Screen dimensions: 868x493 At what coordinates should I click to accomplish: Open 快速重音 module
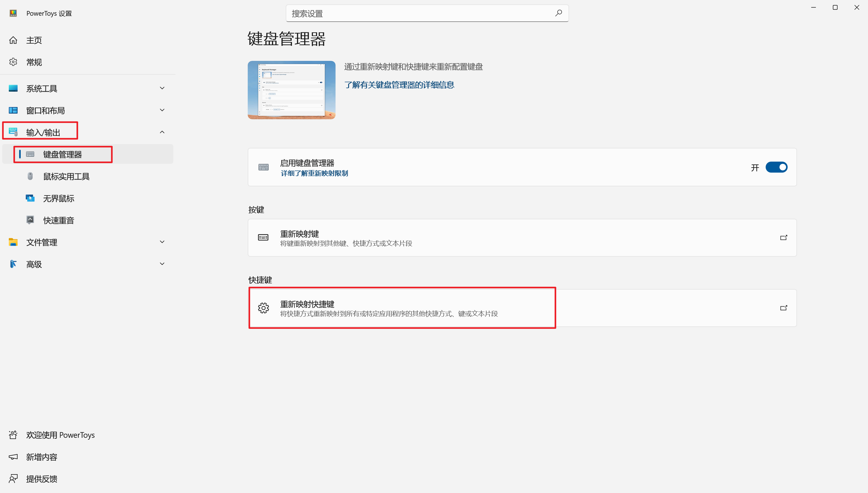click(58, 220)
